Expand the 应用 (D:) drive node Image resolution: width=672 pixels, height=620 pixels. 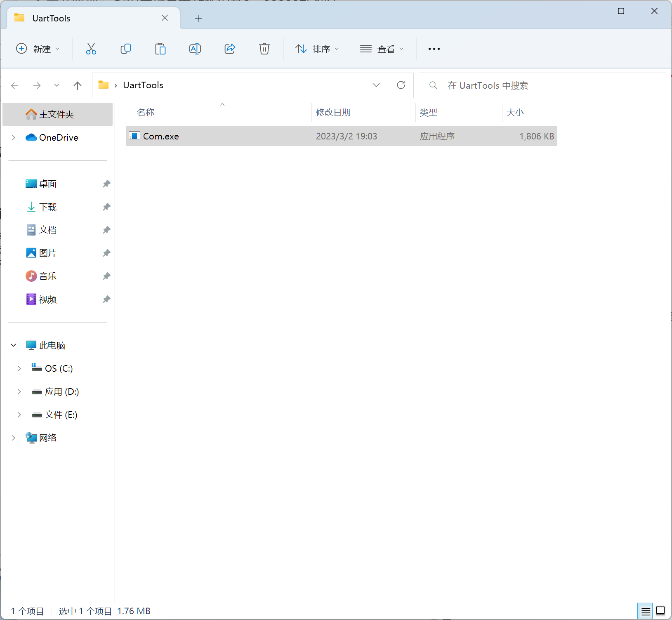coord(19,391)
